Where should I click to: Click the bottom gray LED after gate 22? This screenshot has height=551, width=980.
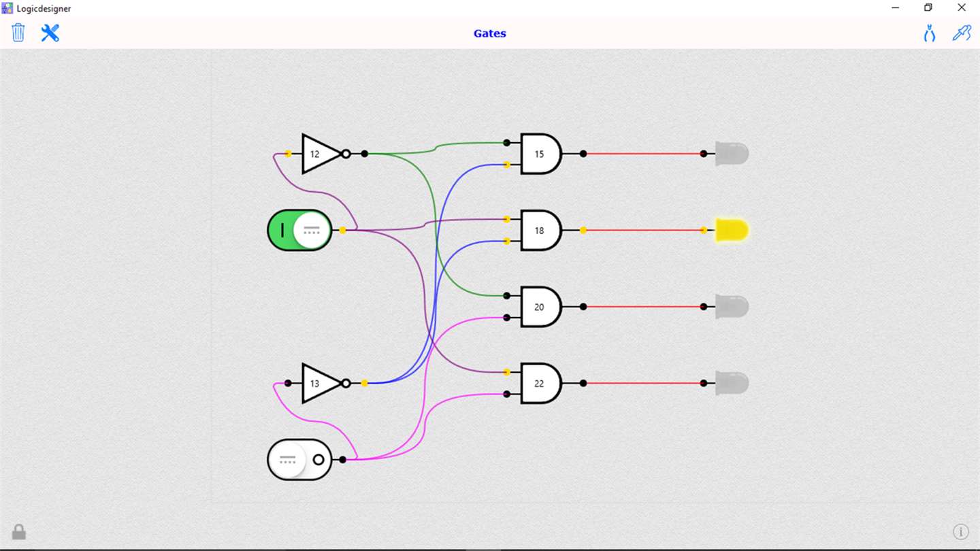point(732,383)
